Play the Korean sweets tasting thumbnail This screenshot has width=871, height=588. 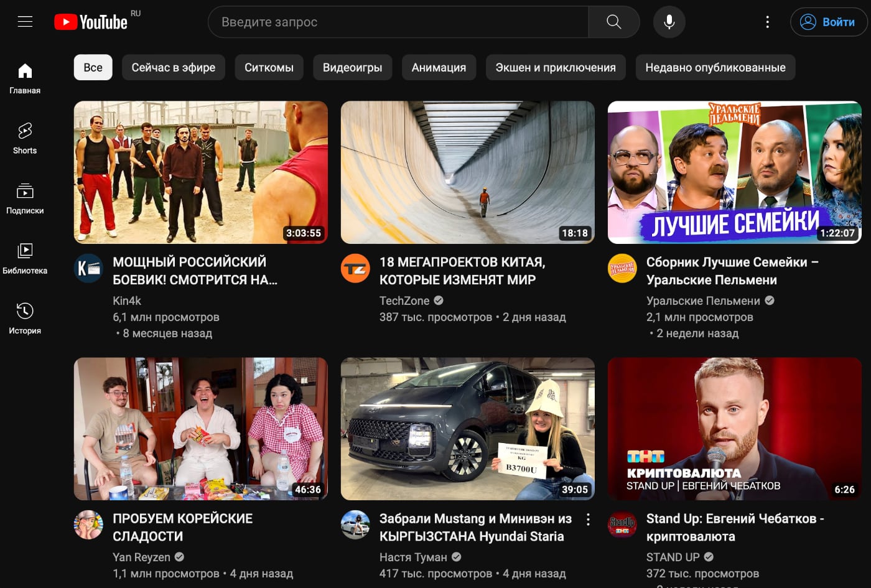point(201,429)
